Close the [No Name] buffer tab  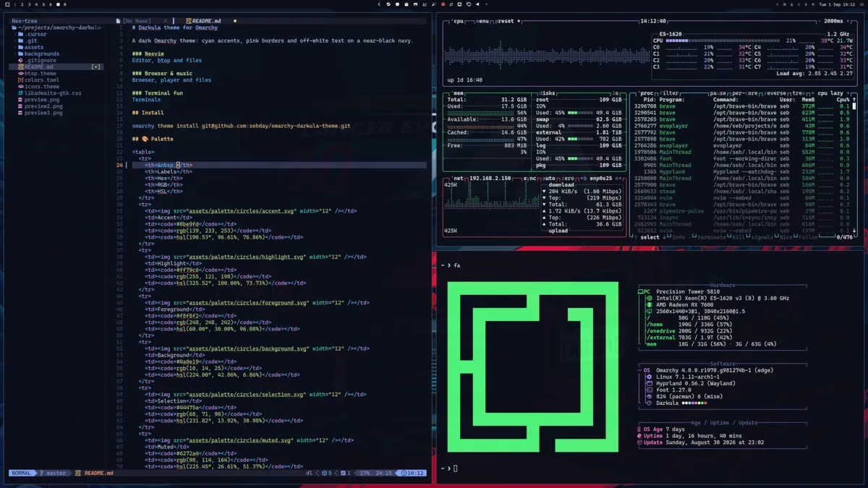(x=166, y=21)
